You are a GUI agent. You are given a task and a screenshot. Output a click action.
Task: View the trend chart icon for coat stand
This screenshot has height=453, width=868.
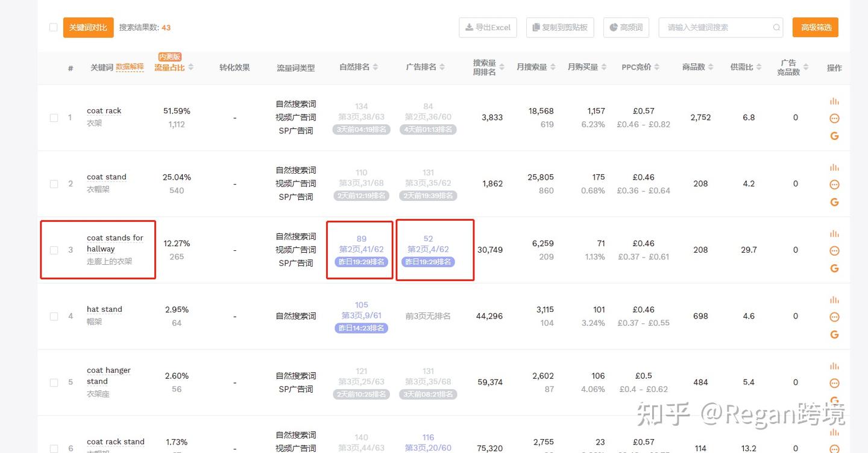point(834,168)
